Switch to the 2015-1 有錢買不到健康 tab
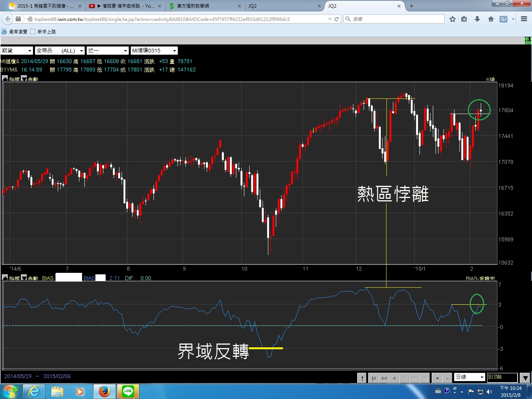Screen dimensions: 532x399 coord(46,6)
